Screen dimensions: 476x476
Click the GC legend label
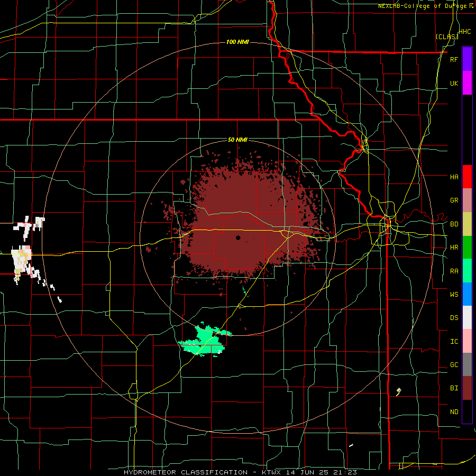pos(454,364)
